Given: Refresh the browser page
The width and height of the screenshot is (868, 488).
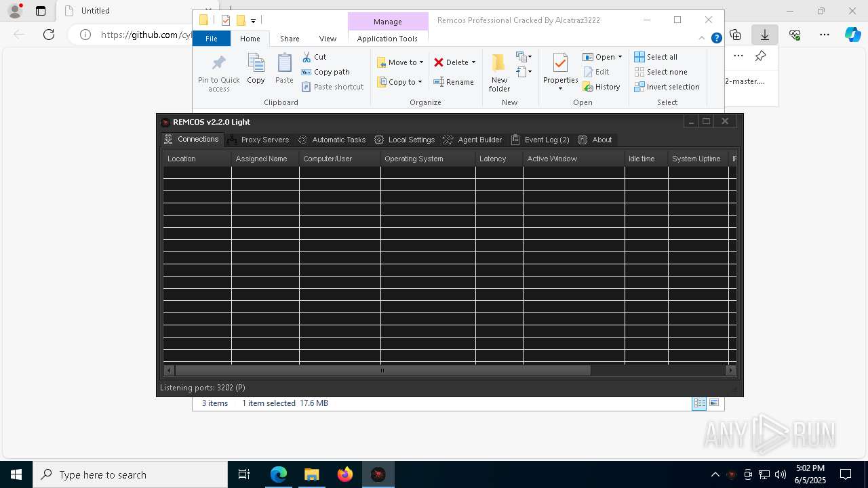Looking at the screenshot, I should [49, 35].
